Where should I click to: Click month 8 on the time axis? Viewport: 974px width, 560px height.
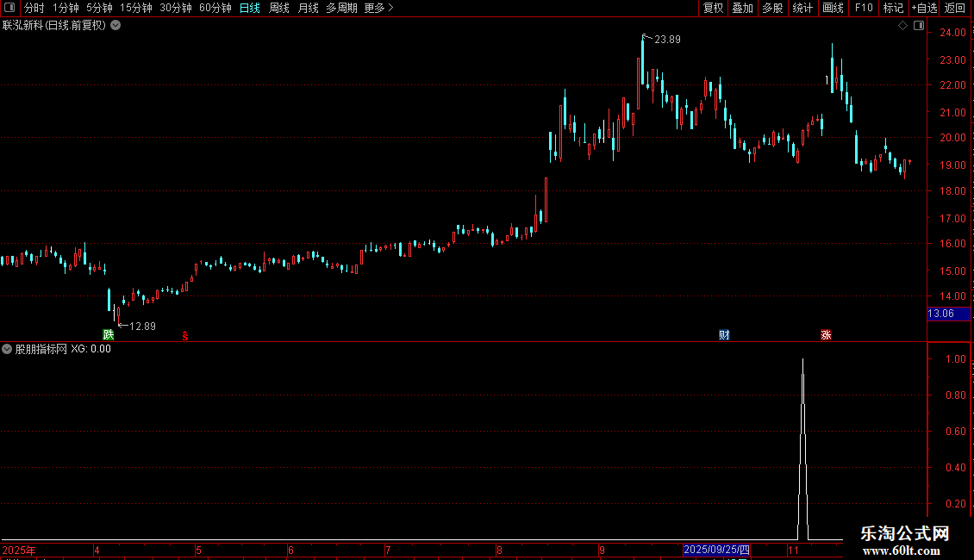point(499,550)
